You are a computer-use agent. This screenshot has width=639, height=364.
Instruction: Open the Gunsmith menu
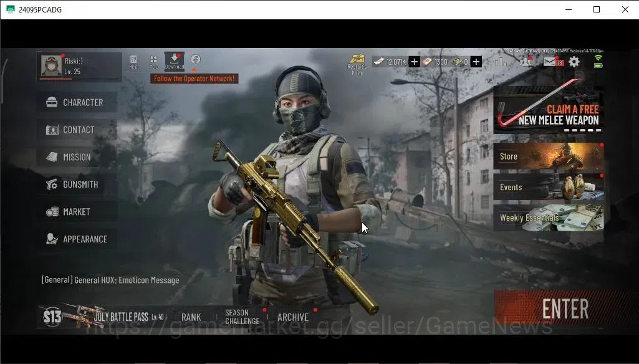point(77,184)
